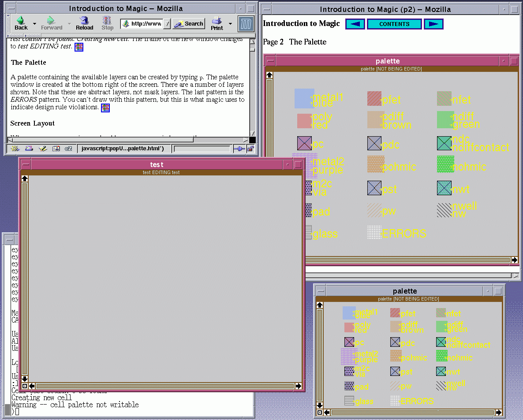Click the security lock icon in status bar

tap(250, 149)
